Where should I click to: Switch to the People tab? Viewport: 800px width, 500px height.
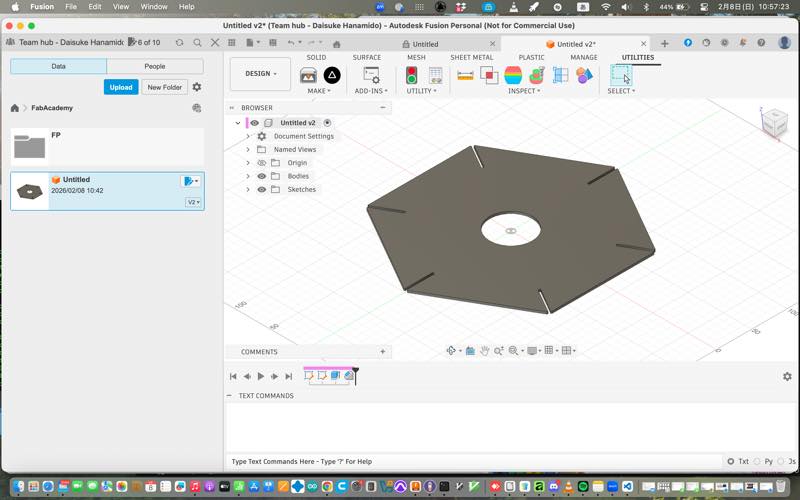155,66
